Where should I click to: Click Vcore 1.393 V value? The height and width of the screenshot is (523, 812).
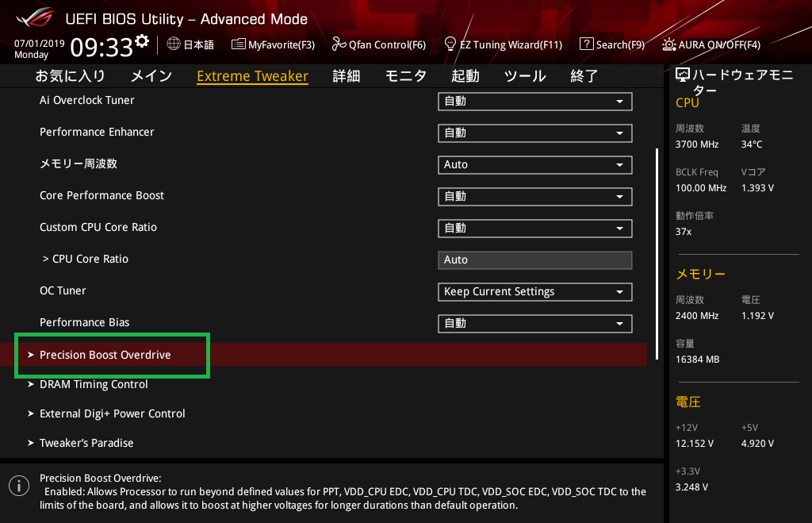click(757, 188)
